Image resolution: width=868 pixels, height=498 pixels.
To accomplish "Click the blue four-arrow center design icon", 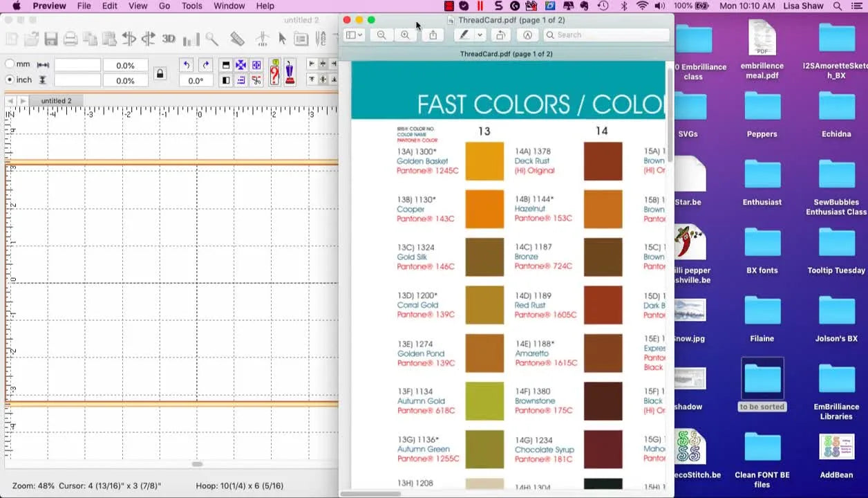I will [x=240, y=65].
